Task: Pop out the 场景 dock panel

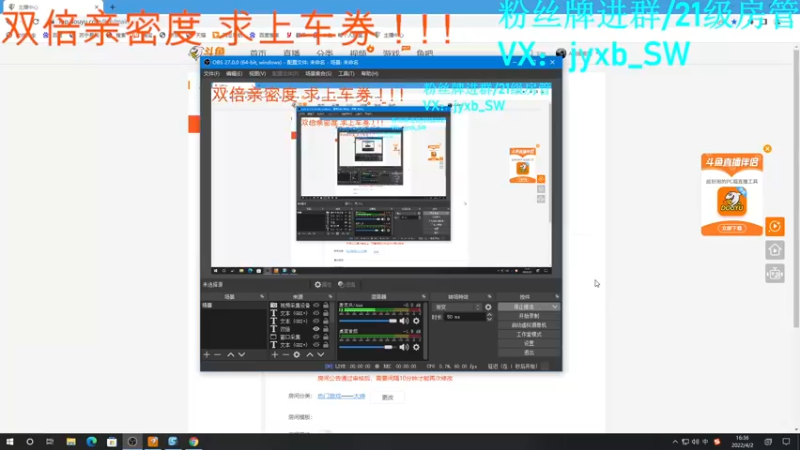Action: click(x=262, y=296)
